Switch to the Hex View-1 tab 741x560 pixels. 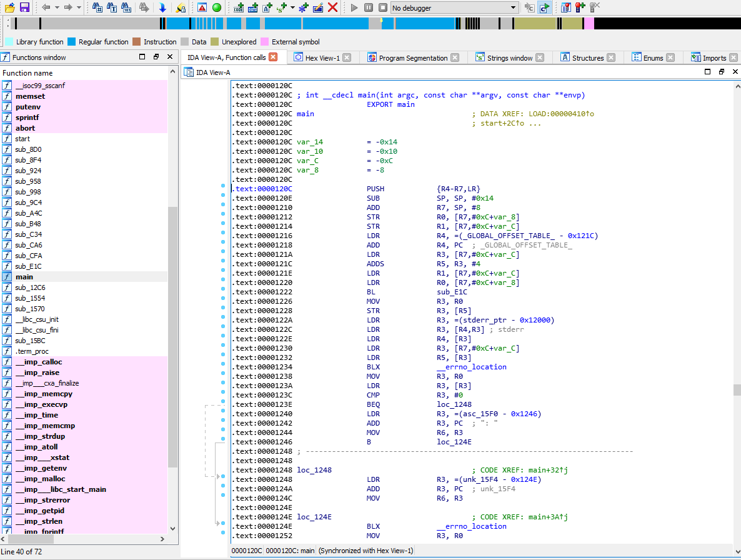coord(322,57)
